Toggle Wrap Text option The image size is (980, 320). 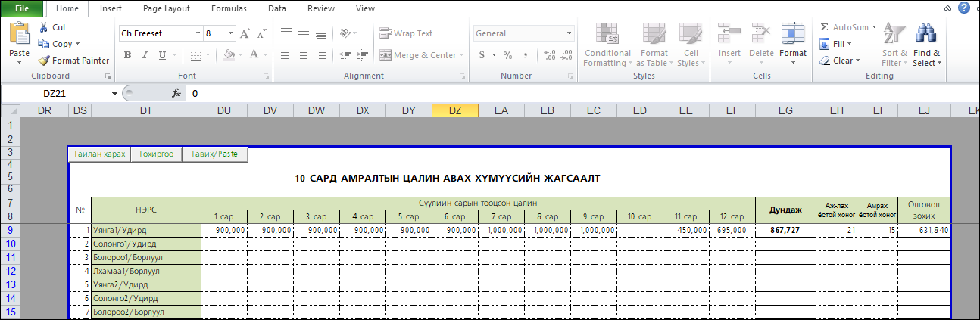pyautogui.click(x=406, y=33)
